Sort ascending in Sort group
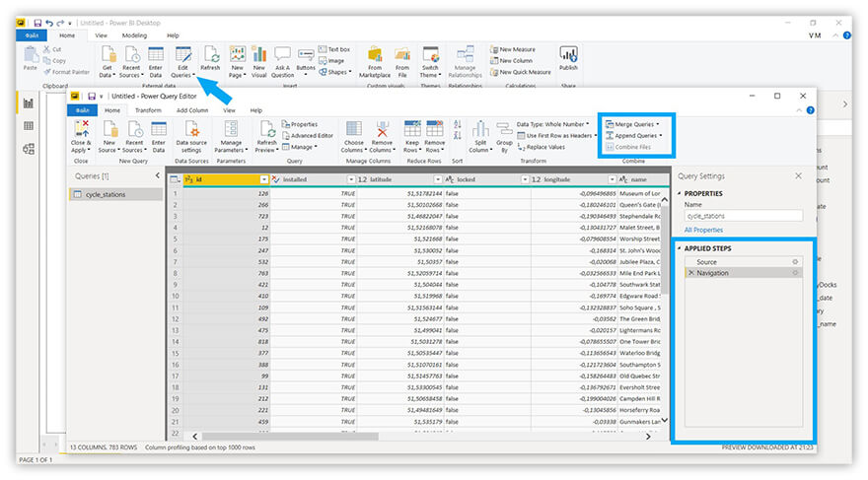 tap(458, 124)
